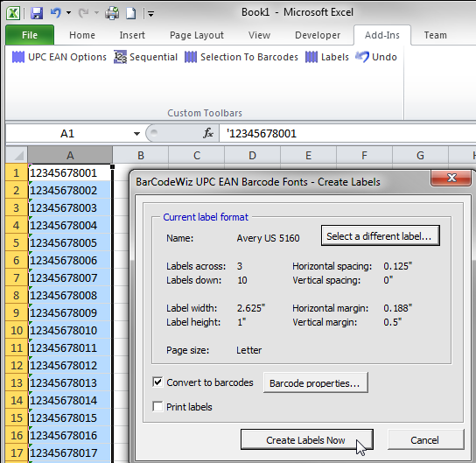Viewport: 476px width, 463px height.
Task: Cancel the Create Labels dialog
Action: tap(425, 439)
